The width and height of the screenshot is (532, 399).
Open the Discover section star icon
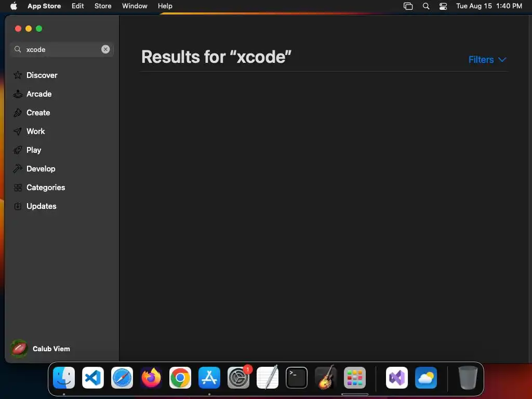18,75
